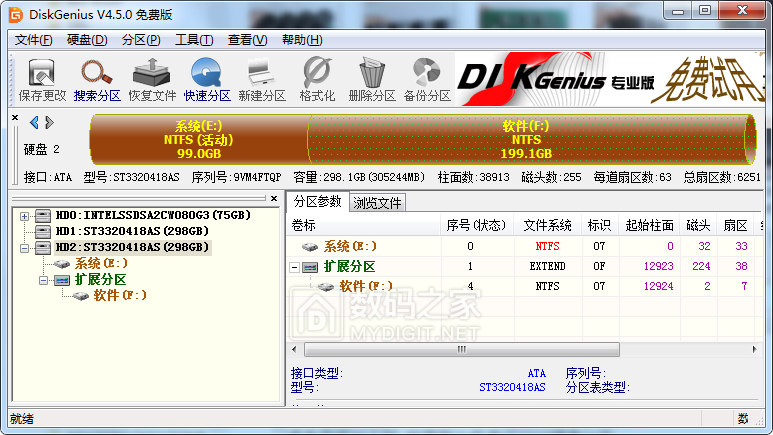Select 软件(F:) in the disk tree
The image size is (773, 435).
click(120, 296)
